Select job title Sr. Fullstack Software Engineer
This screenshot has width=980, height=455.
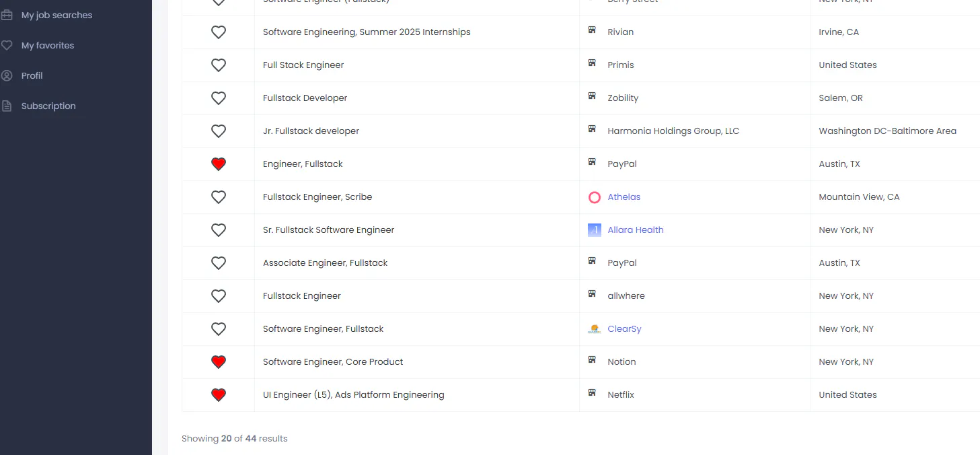point(329,230)
